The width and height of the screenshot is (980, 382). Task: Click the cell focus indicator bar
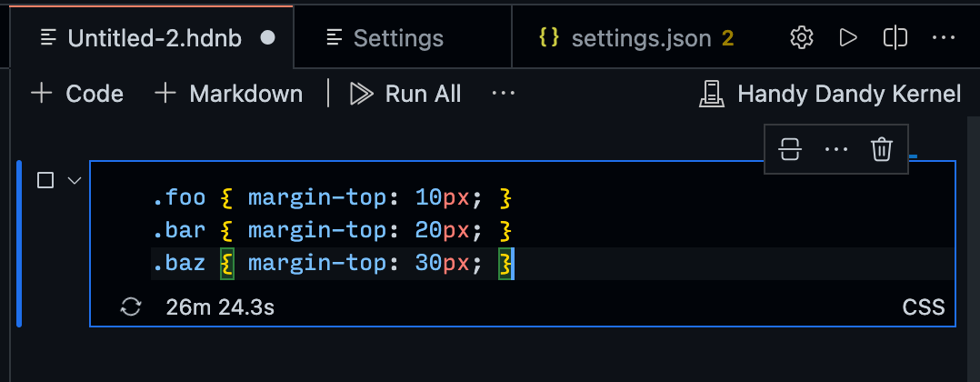click(x=19, y=243)
